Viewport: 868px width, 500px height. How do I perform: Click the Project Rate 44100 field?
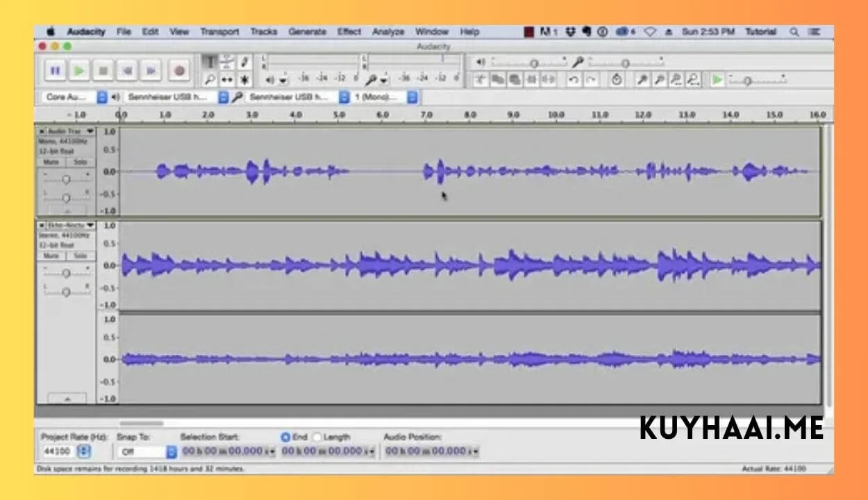(59, 451)
